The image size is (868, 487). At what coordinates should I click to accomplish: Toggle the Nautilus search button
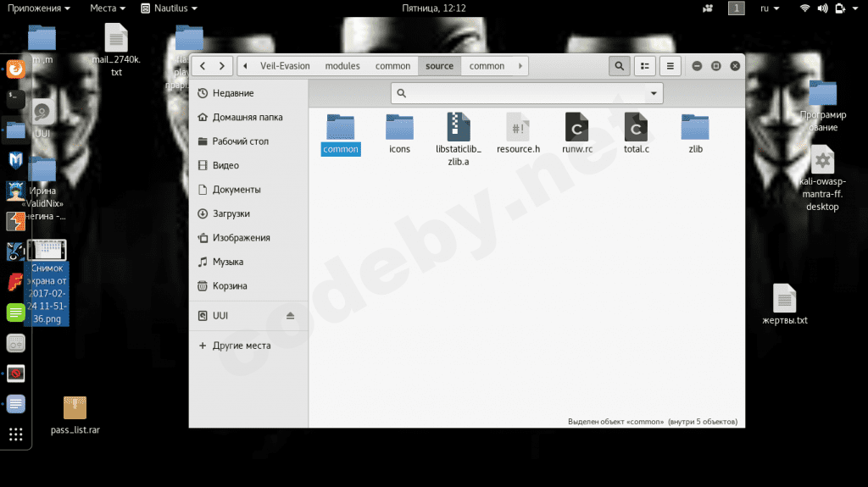[x=619, y=66]
